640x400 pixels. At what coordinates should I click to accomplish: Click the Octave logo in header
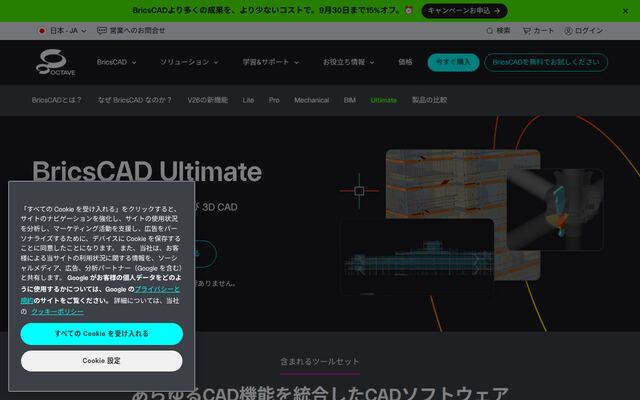coord(56,62)
